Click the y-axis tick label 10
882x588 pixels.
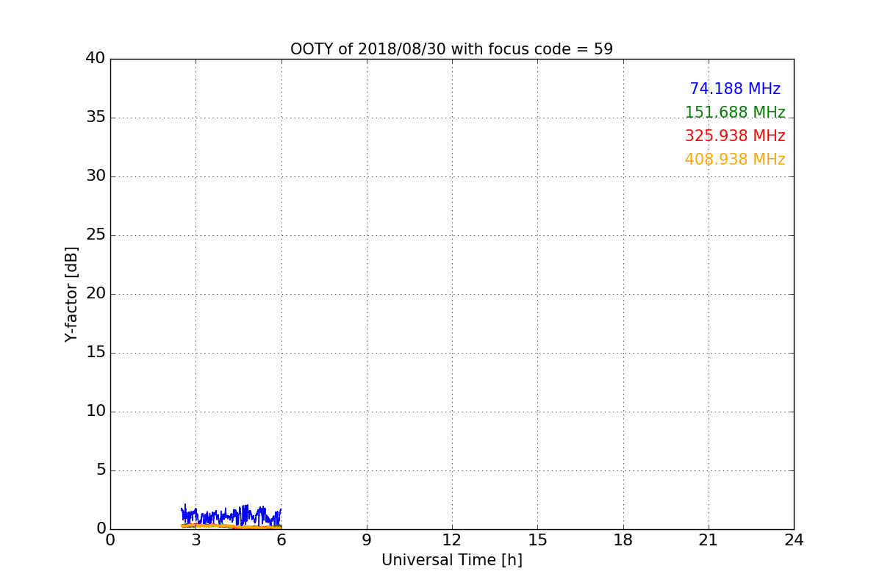[96, 412]
